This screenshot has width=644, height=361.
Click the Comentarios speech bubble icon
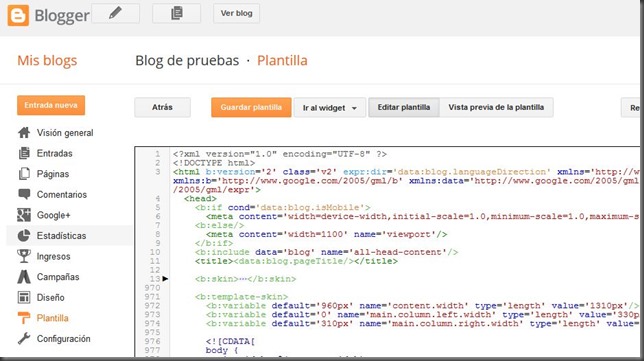tap(24, 194)
